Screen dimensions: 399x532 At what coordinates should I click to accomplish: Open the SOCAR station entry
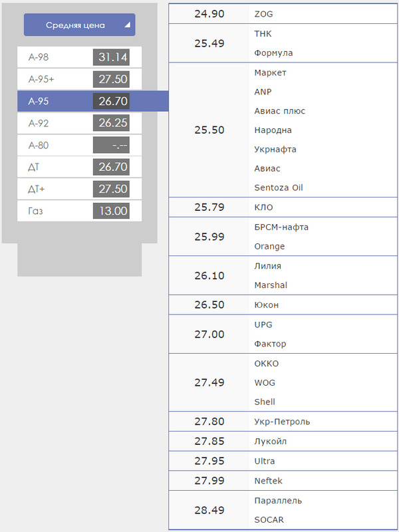[269, 519]
